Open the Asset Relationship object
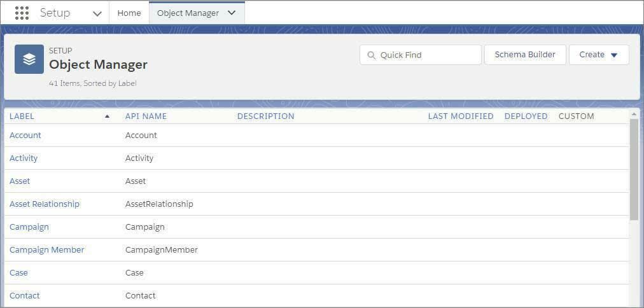 click(45, 204)
